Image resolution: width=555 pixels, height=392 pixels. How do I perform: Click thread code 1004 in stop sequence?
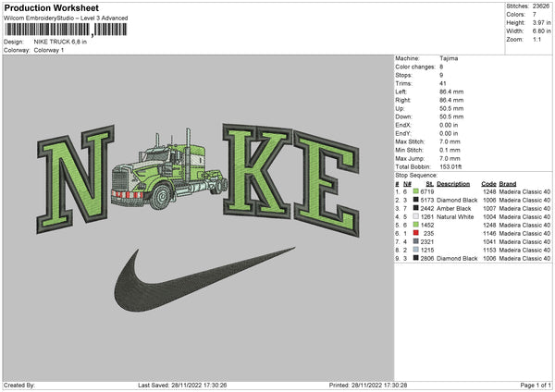pos(489,217)
